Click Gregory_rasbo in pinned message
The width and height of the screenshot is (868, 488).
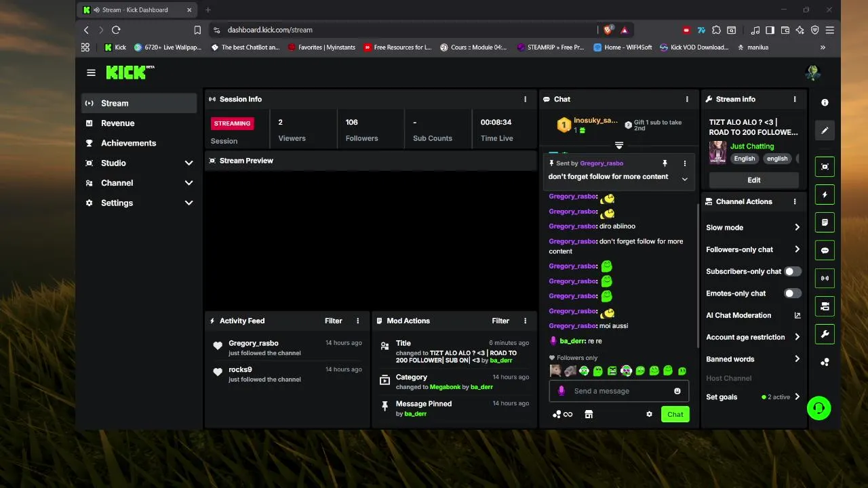pyautogui.click(x=601, y=163)
